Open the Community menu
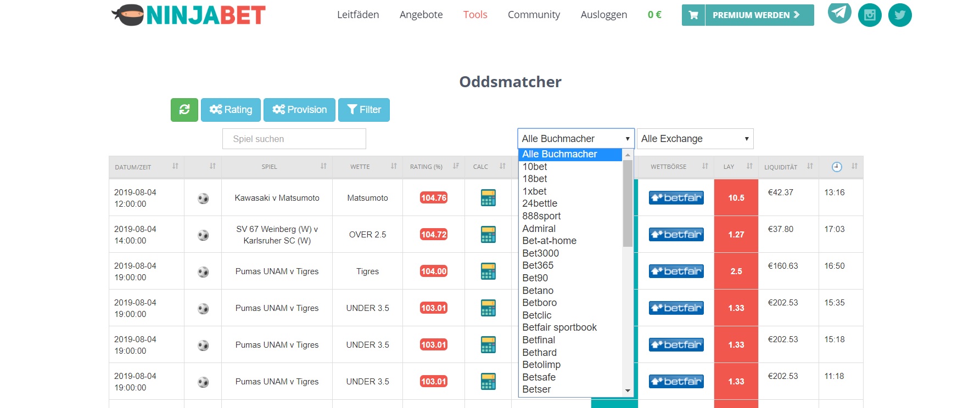The image size is (980, 408). coord(534,15)
